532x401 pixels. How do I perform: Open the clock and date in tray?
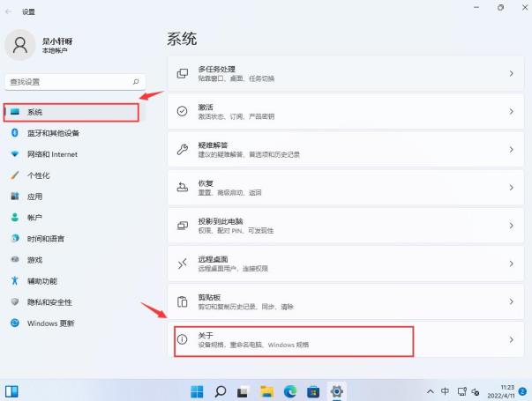click(x=501, y=391)
